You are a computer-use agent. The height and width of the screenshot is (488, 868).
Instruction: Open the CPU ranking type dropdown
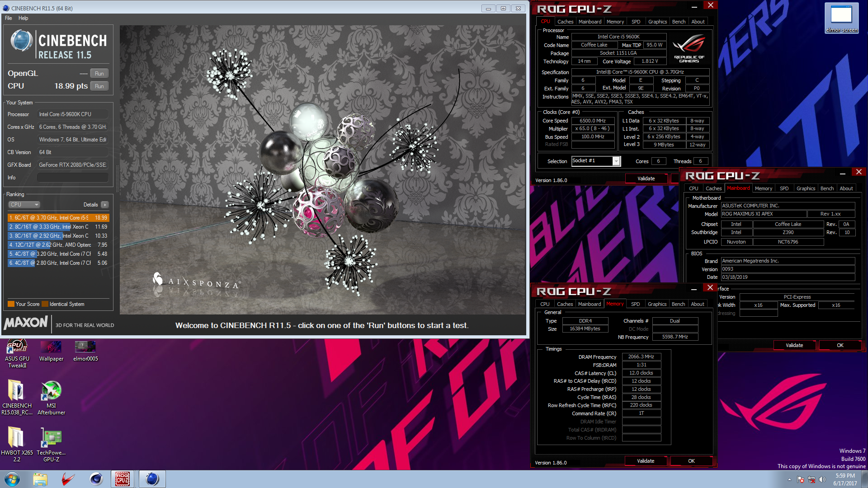click(24, 205)
